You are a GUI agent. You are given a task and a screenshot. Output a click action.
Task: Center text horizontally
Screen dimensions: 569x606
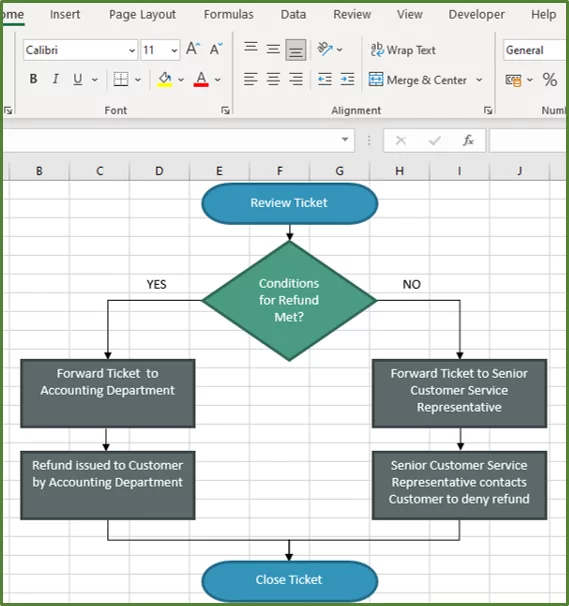coord(273,79)
